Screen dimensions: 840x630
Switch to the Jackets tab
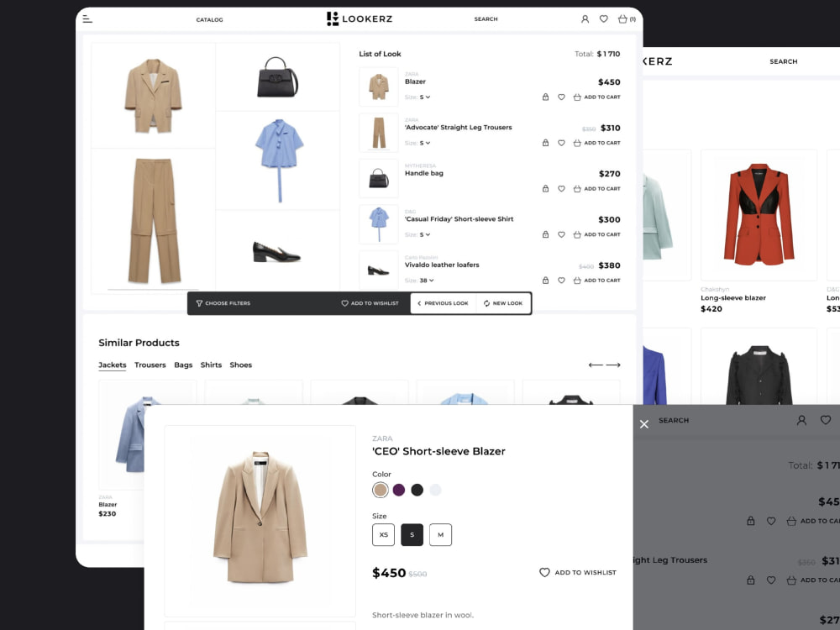pyautogui.click(x=113, y=365)
